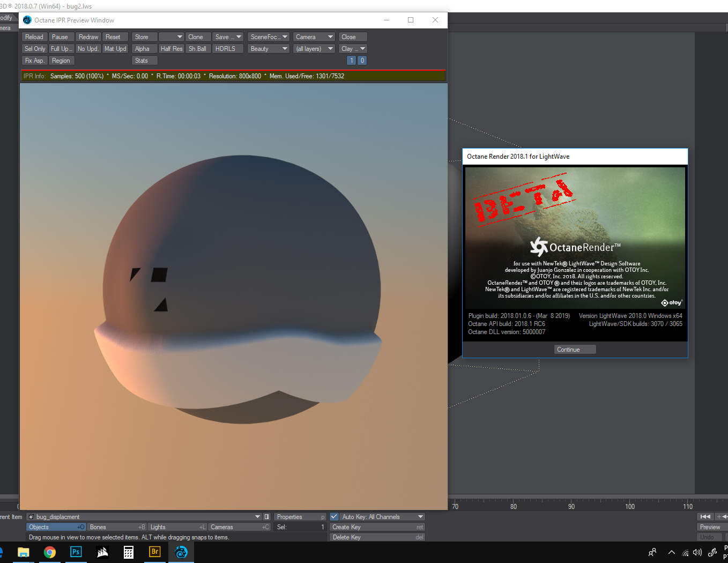The width and height of the screenshot is (728, 563).
Task: Open the list manager icon beside bug_displacment
Action: click(267, 517)
